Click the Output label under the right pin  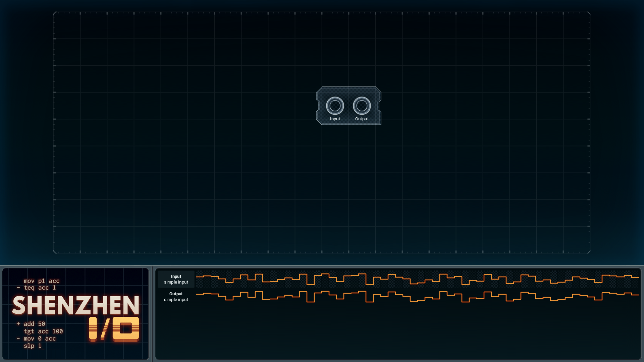[x=362, y=119]
